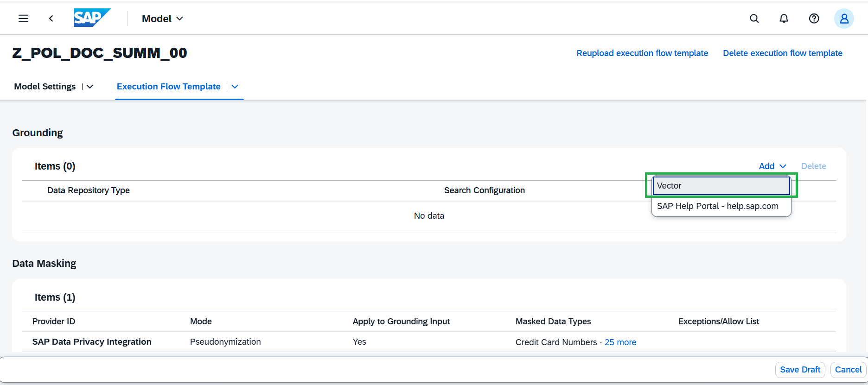868x385 pixels.
Task: Click the Save Draft button
Action: pyautogui.click(x=800, y=370)
